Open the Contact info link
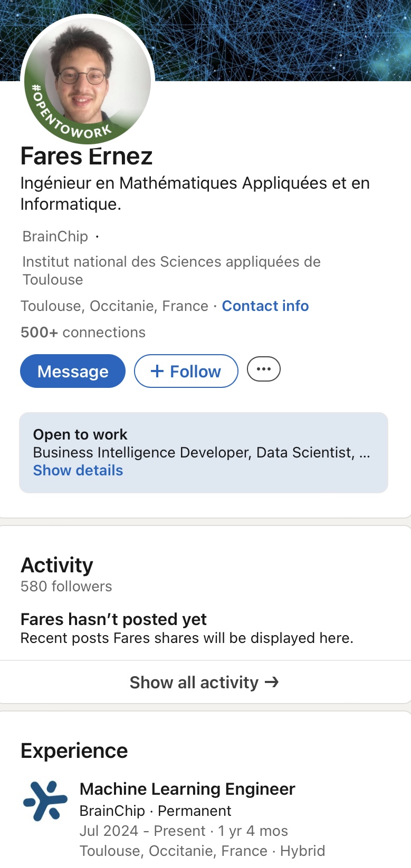 [265, 306]
